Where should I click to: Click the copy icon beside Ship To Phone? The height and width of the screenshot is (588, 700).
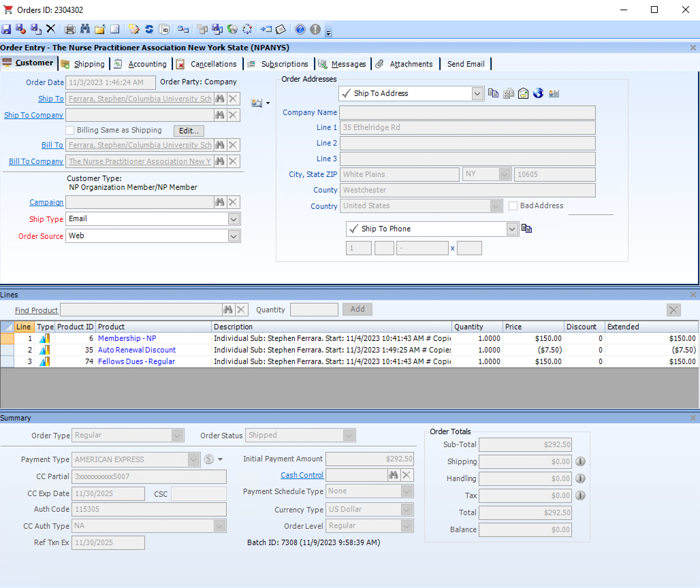point(527,229)
